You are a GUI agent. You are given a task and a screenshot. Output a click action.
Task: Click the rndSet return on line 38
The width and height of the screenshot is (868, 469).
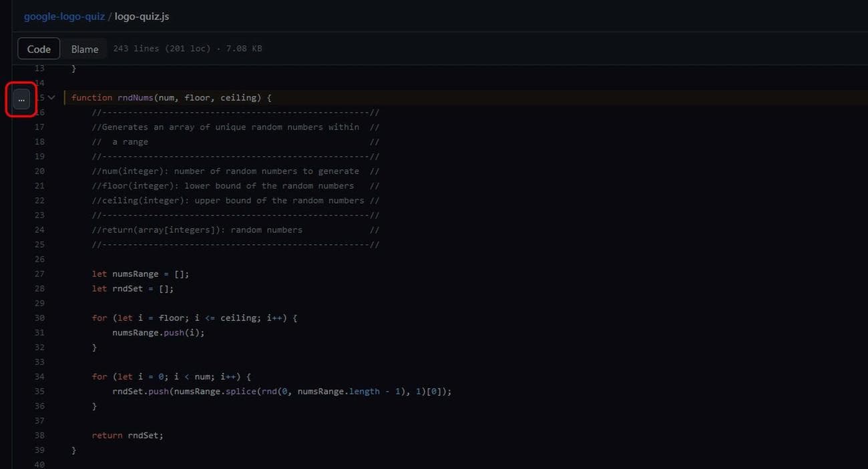point(146,435)
